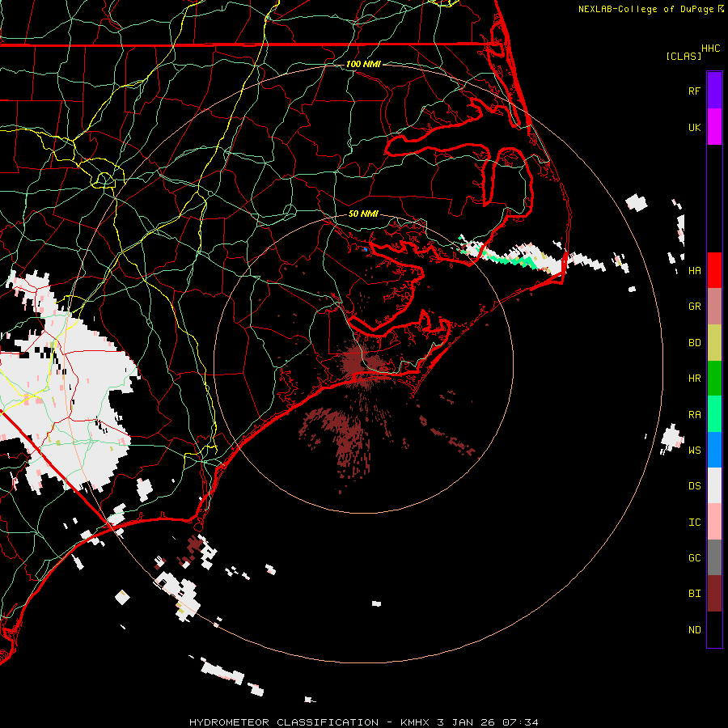Screen dimensions: 728x728
Task: Click the light green RA legend swatch
Action: 714,414
